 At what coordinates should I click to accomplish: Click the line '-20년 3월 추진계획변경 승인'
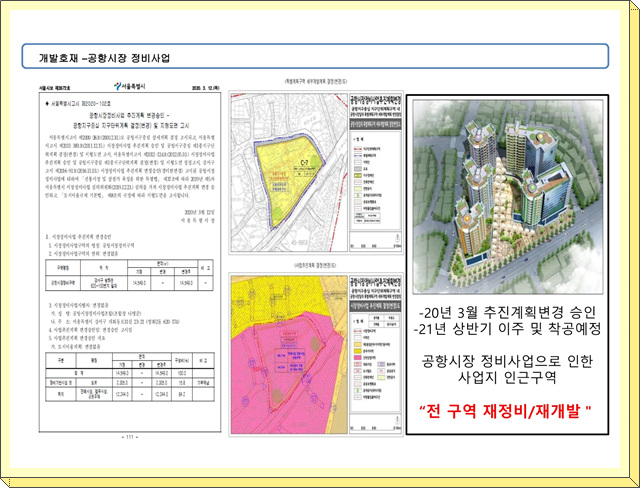507,313
